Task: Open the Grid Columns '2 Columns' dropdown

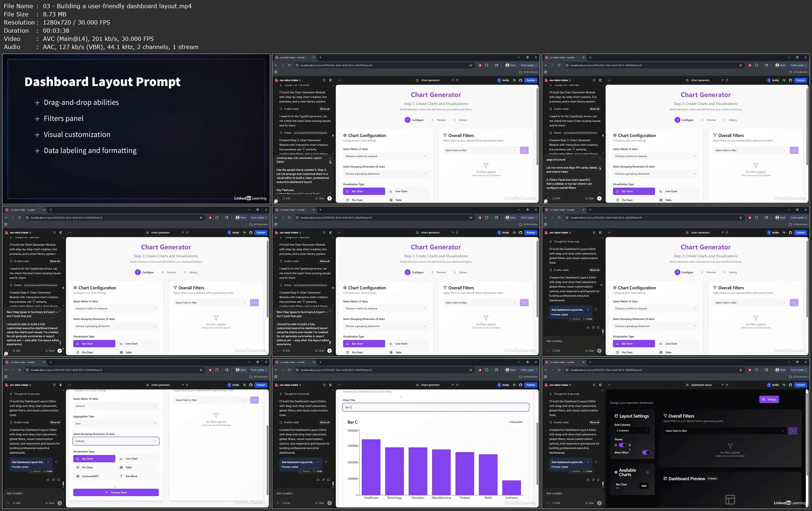Action: point(632,430)
